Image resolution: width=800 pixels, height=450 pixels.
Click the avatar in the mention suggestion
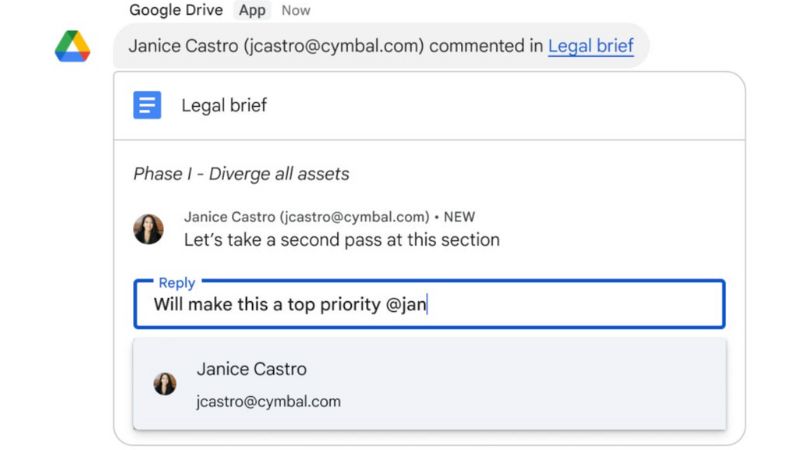pos(165,384)
